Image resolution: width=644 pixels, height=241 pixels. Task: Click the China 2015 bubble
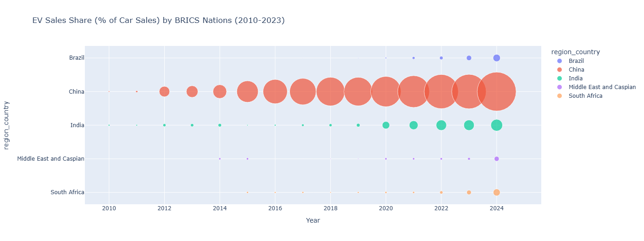pos(248,91)
